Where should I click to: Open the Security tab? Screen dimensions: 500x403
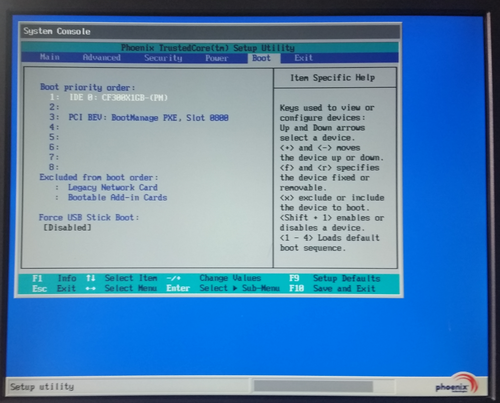pyautogui.click(x=163, y=58)
